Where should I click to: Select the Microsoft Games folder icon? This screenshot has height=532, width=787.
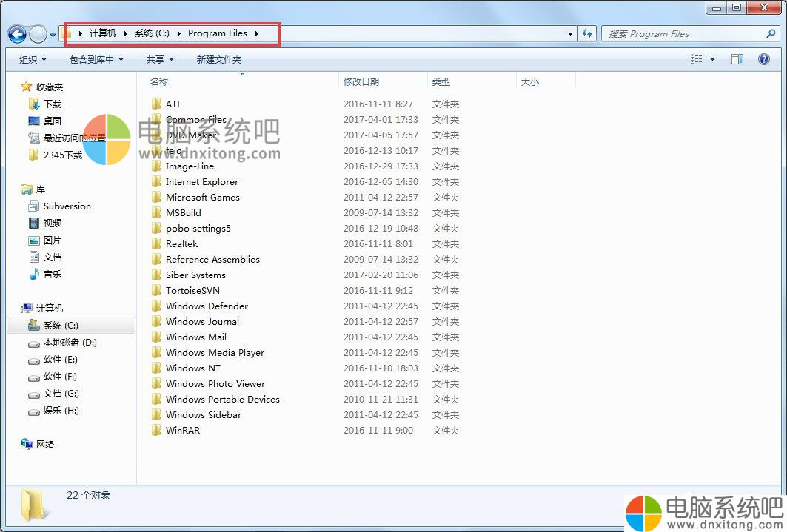click(157, 197)
